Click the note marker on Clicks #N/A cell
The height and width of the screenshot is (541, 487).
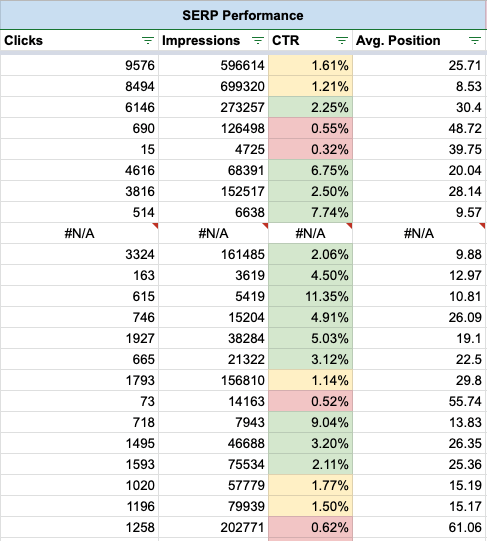(156, 225)
